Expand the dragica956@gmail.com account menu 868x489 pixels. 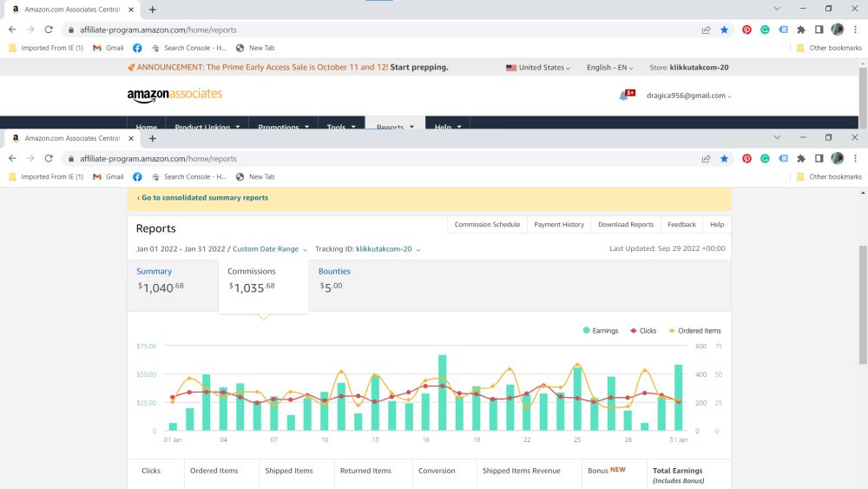coord(688,96)
